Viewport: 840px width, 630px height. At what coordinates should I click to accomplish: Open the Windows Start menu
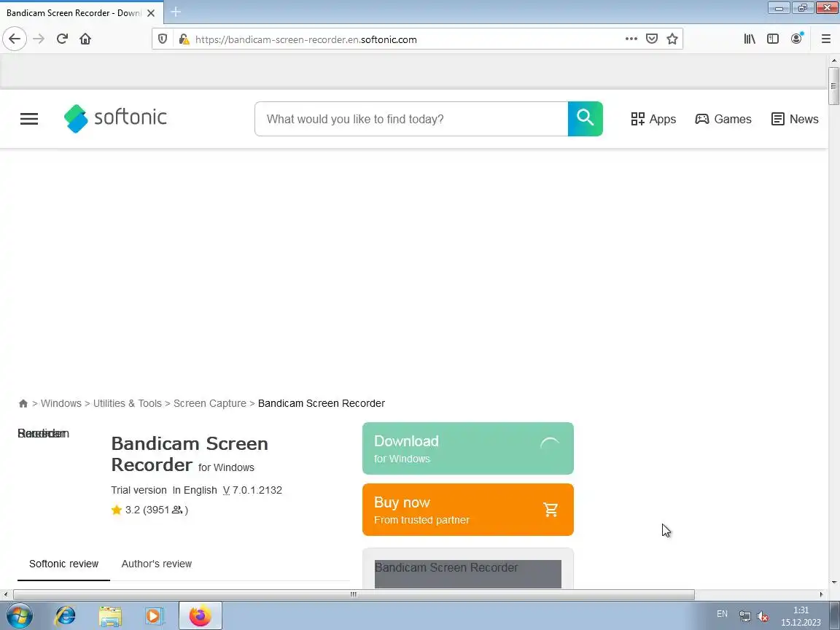click(19, 615)
